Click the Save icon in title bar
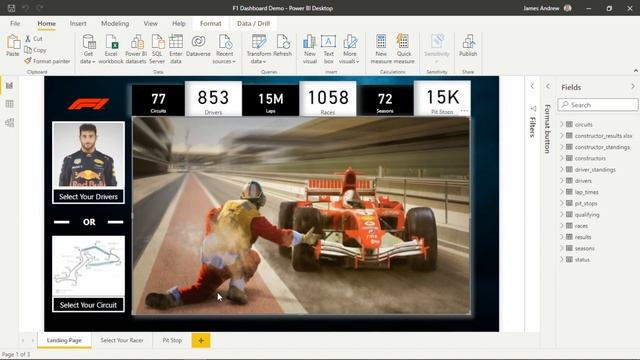The height and width of the screenshot is (360, 640). click(x=11, y=8)
